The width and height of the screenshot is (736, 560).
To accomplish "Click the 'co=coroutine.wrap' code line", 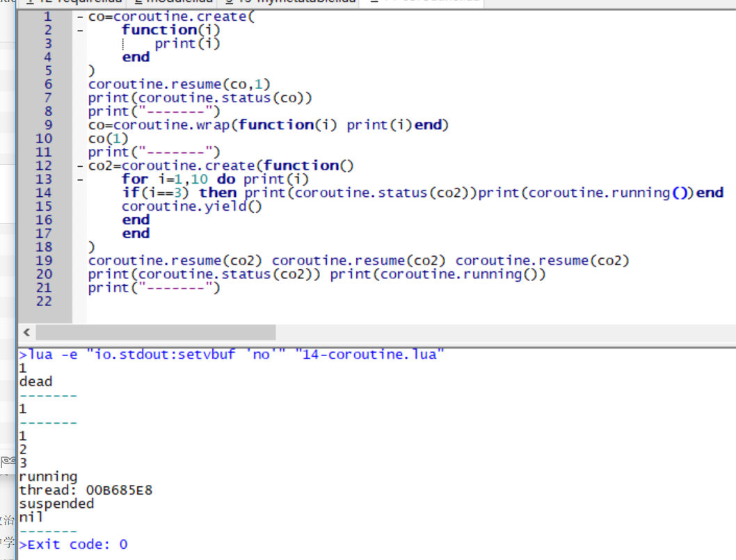I will (269, 125).
